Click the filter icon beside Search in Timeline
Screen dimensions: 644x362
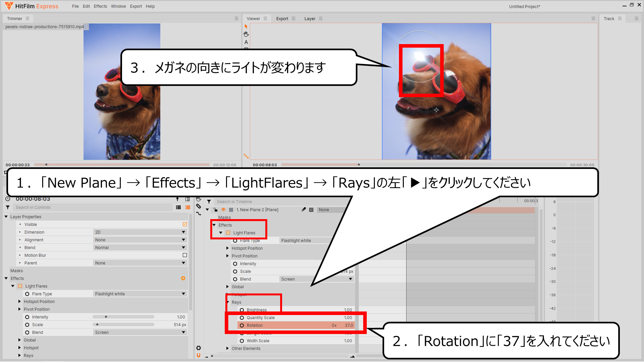209,202
